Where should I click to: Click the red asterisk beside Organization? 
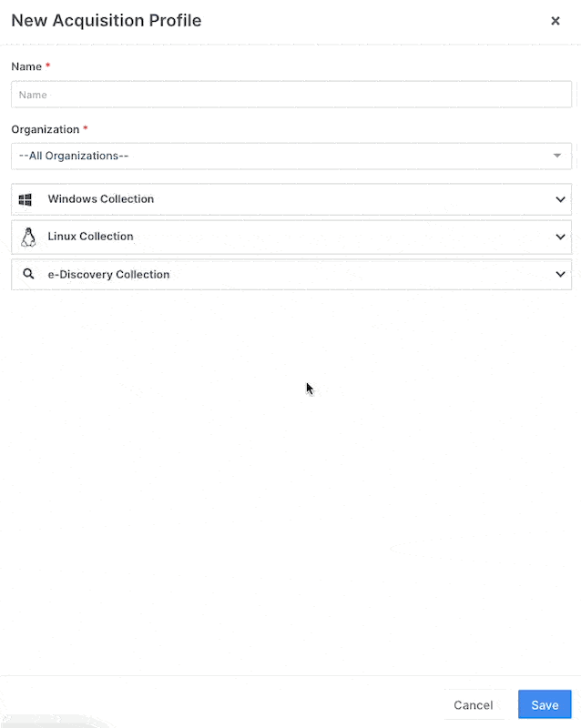click(86, 129)
